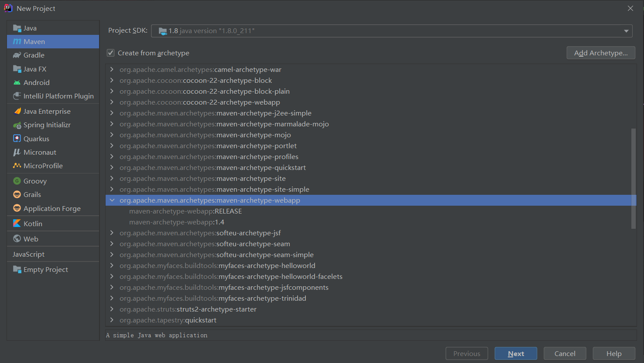The height and width of the screenshot is (363, 644).
Task: Expand myfaces-archetype-helloworld node
Action: click(112, 266)
